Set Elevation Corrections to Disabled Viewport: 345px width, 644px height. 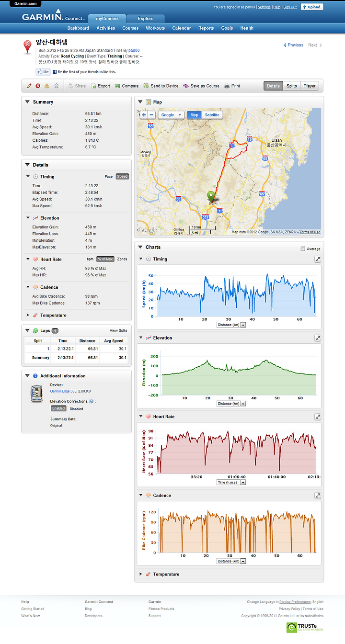[x=76, y=409]
